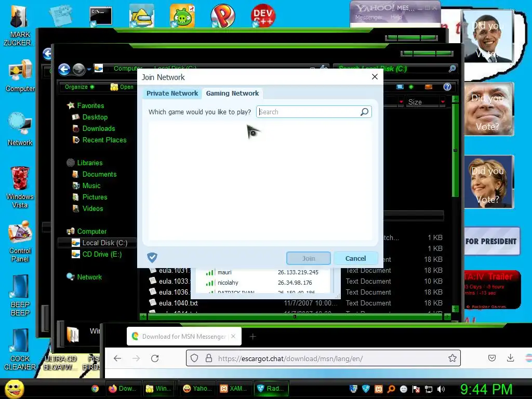Click the Explorer help question mark icon
The width and height of the screenshot is (532, 399).
tap(447, 87)
